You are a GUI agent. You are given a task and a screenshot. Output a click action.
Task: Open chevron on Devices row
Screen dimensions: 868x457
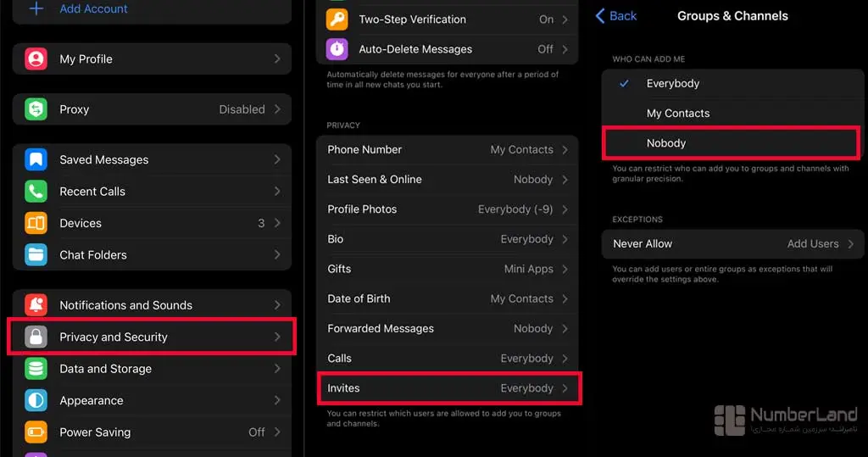tap(277, 223)
